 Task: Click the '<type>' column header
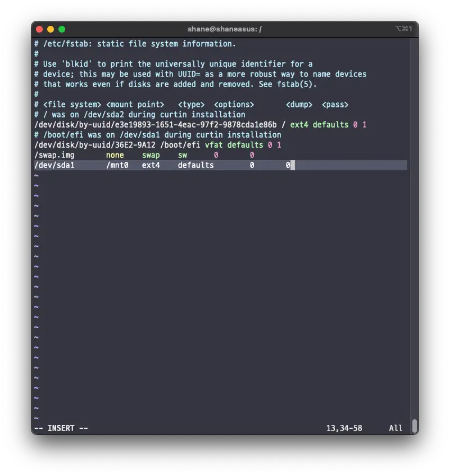pos(191,105)
